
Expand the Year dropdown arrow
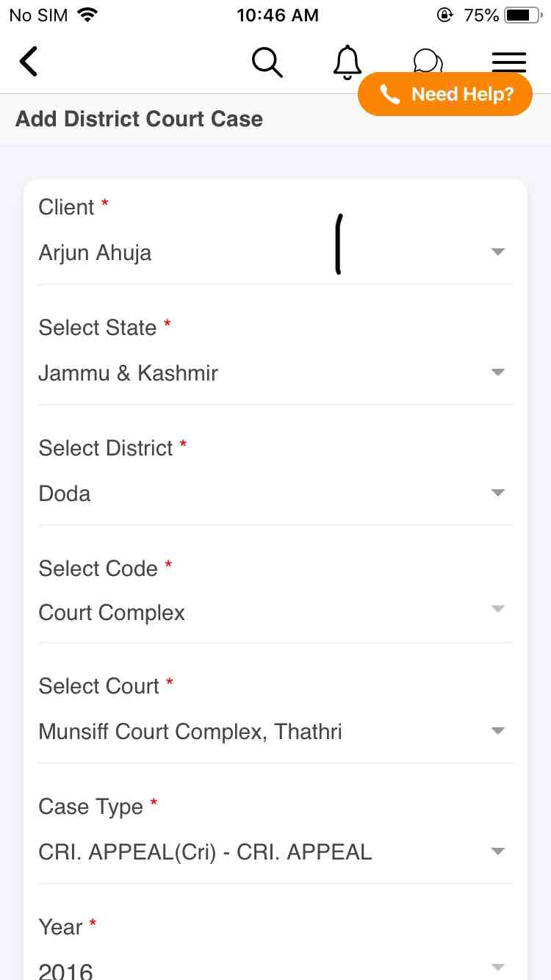point(498,968)
